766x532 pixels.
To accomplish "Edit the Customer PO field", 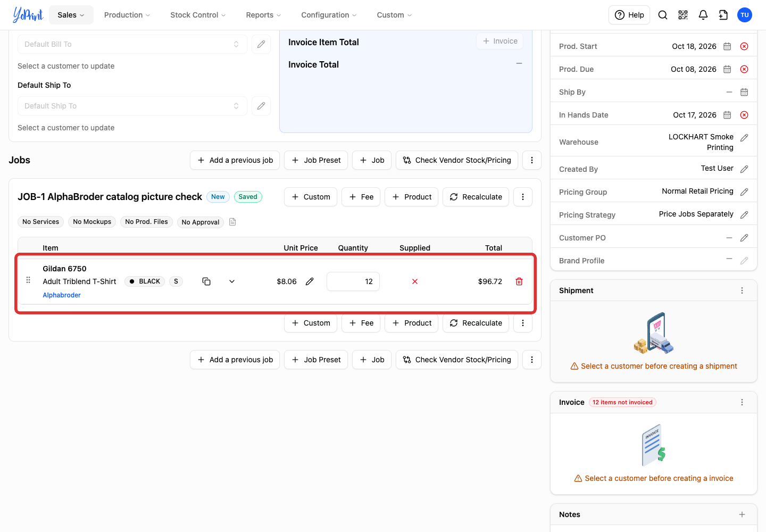I will [744, 238].
